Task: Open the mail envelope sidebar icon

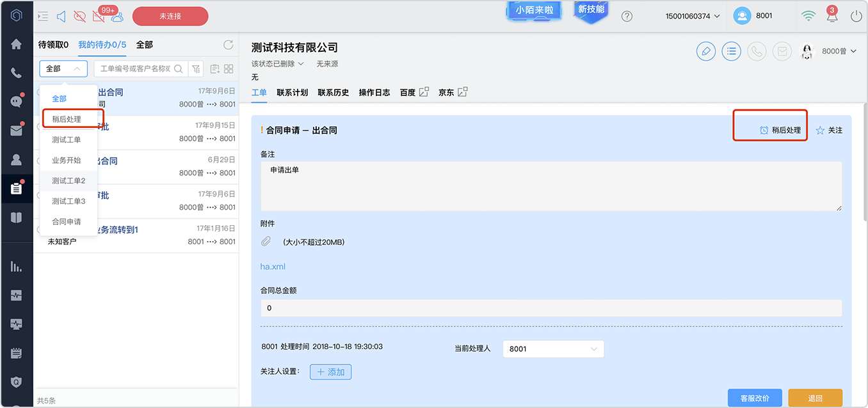Action: click(17, 130)
